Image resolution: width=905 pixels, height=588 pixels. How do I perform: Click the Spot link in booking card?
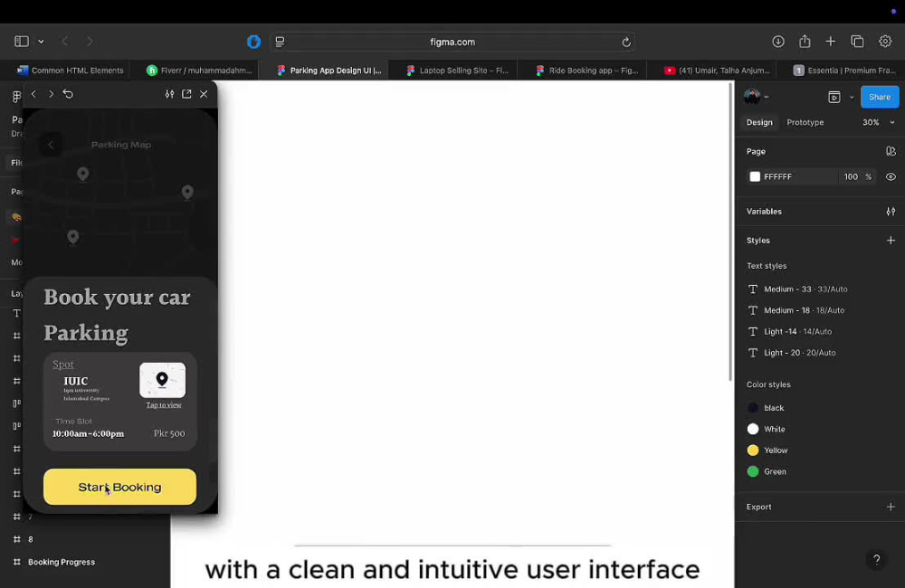pos(63,365)
